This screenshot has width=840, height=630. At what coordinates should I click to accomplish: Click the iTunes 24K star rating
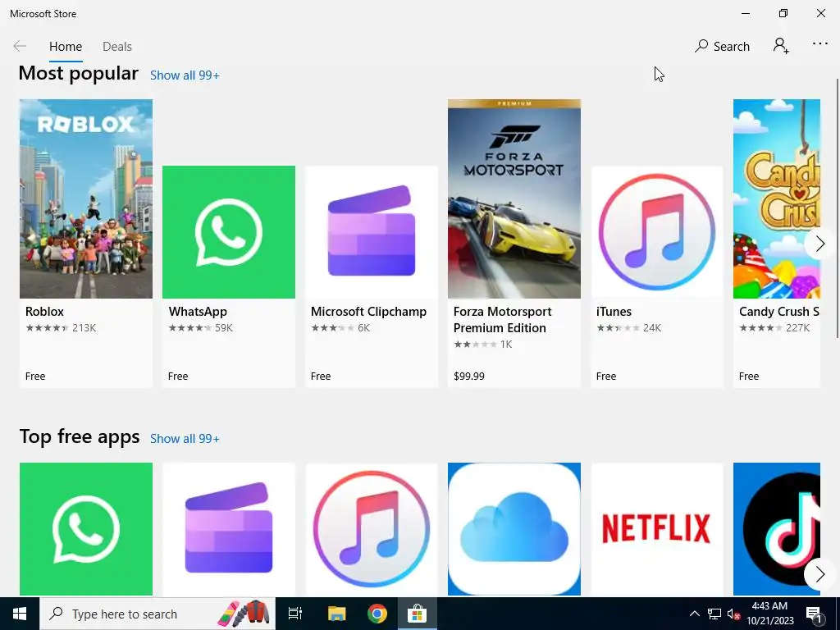(x=629, y=328)
